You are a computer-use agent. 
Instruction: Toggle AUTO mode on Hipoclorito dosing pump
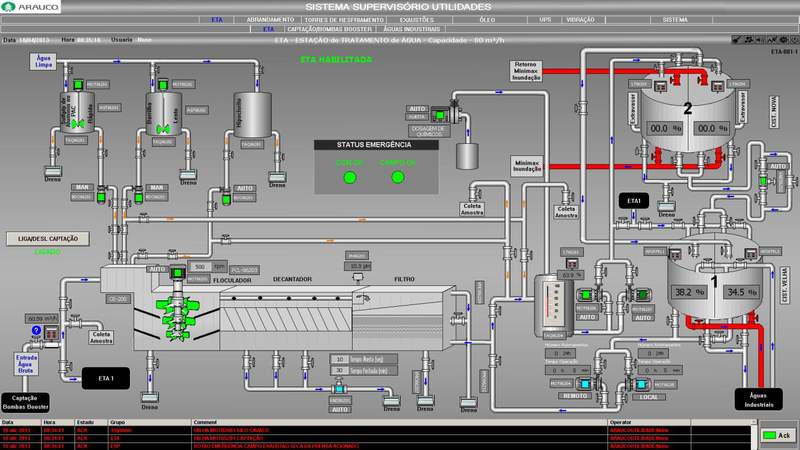[245, 189]
